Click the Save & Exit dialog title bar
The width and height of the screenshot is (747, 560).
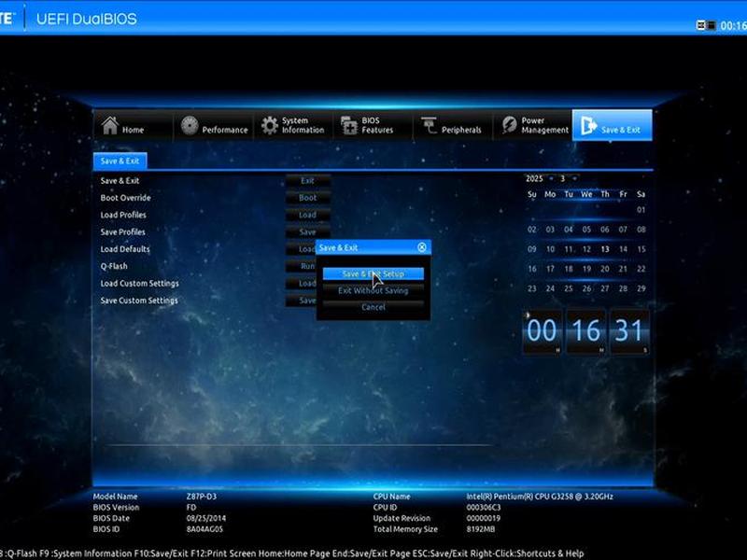[x=373, y=247]
